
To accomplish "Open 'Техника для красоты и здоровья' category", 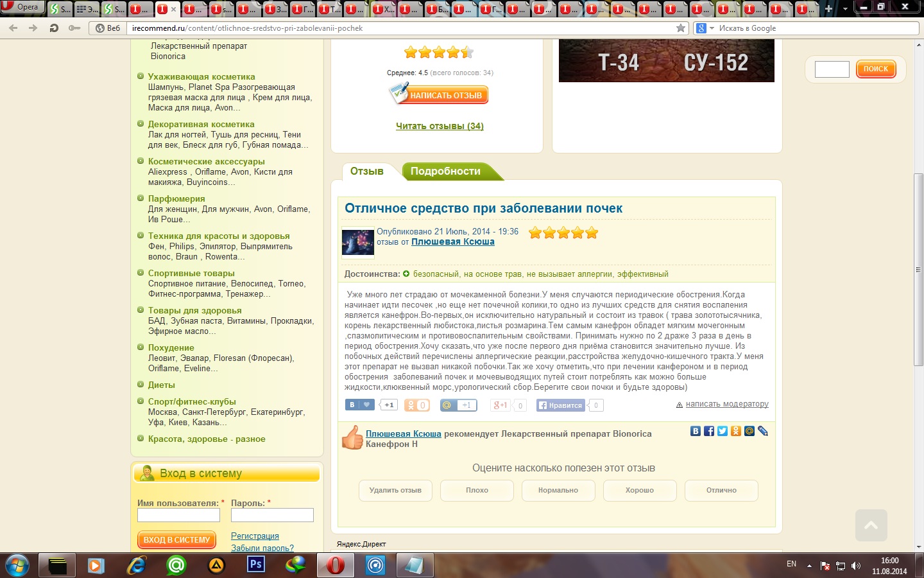I will pos(219,236).
